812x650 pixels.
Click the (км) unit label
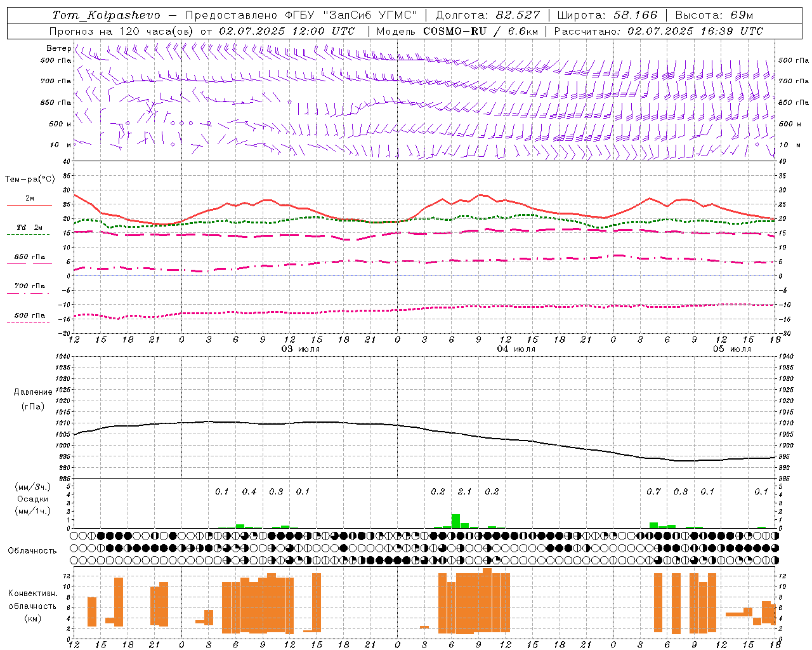click(32, 618)
